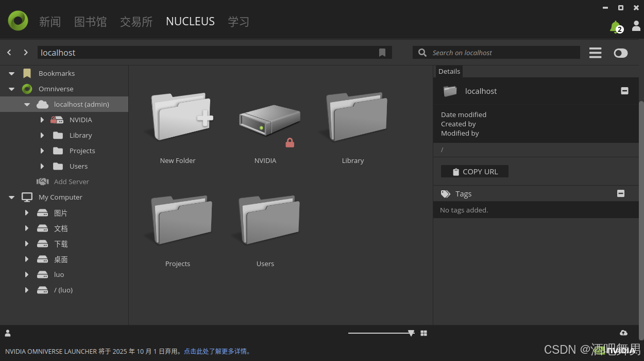Open the 点击此处了解更多详情 link
The width and height of the screenshot is (644, 361).
tap(218, 351)
